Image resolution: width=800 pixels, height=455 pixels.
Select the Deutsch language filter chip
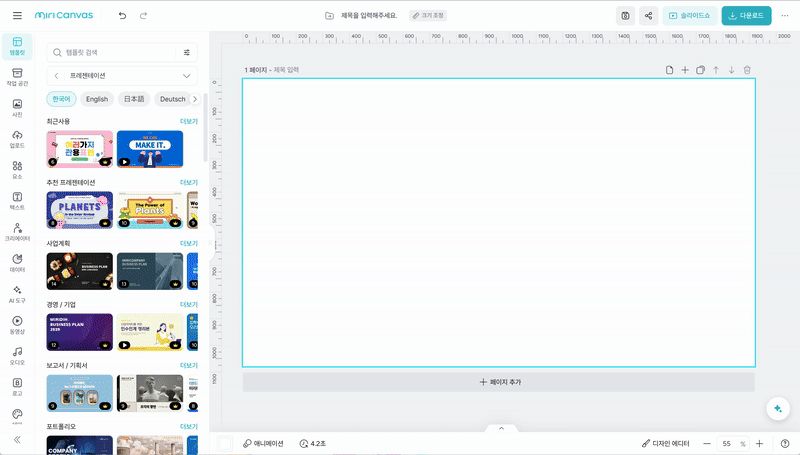click(172, 99)
